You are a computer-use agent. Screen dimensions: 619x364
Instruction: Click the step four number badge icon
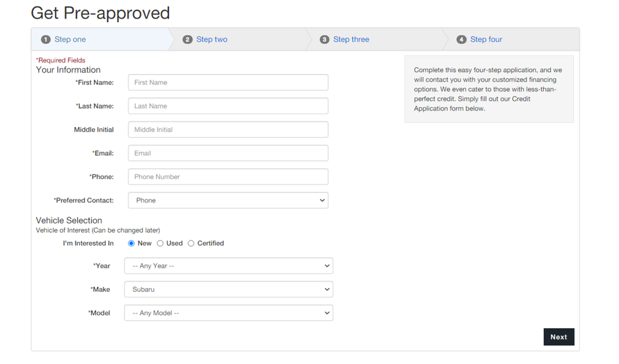[x=462, y=39]
